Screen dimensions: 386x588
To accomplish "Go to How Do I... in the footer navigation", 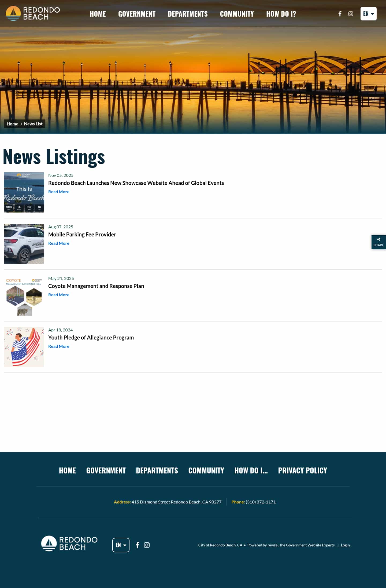I will click(251, 470).
